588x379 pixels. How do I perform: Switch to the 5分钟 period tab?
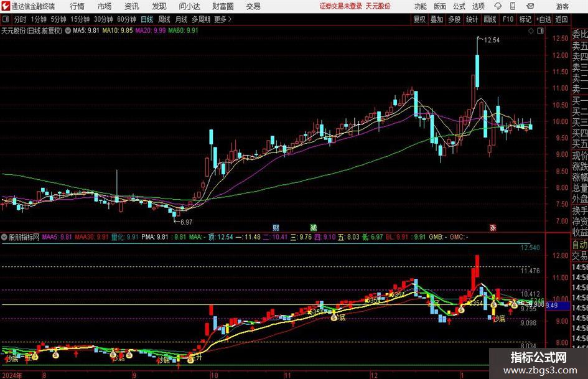click(x=58, y=19)
